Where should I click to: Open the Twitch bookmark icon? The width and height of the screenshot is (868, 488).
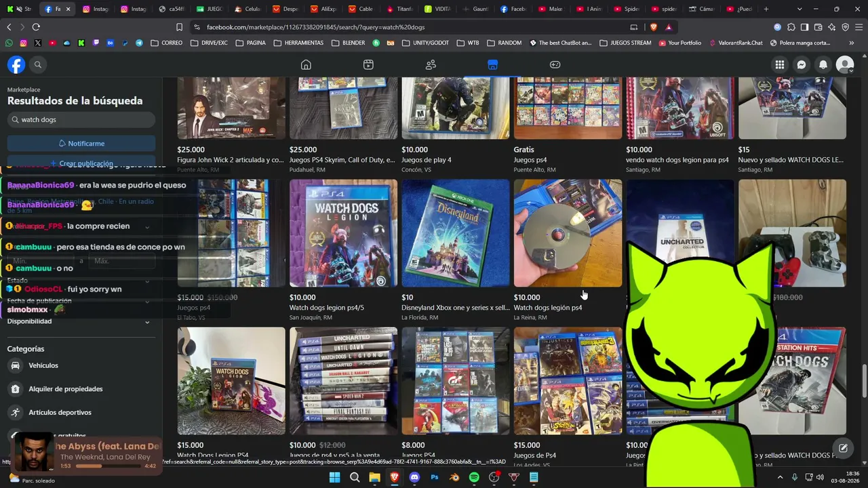point(96,43)
